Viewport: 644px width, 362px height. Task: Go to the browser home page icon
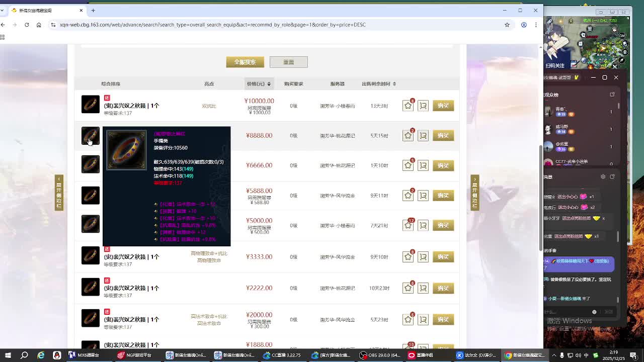[39, 25]
